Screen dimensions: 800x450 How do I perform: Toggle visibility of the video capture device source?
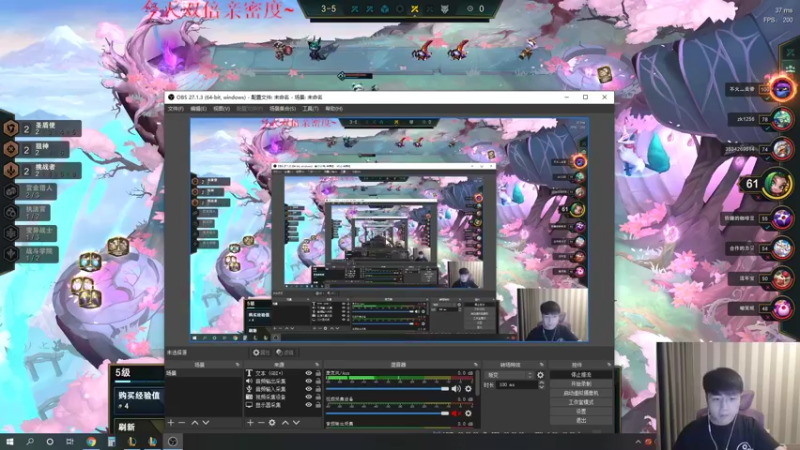click(308, 396)
